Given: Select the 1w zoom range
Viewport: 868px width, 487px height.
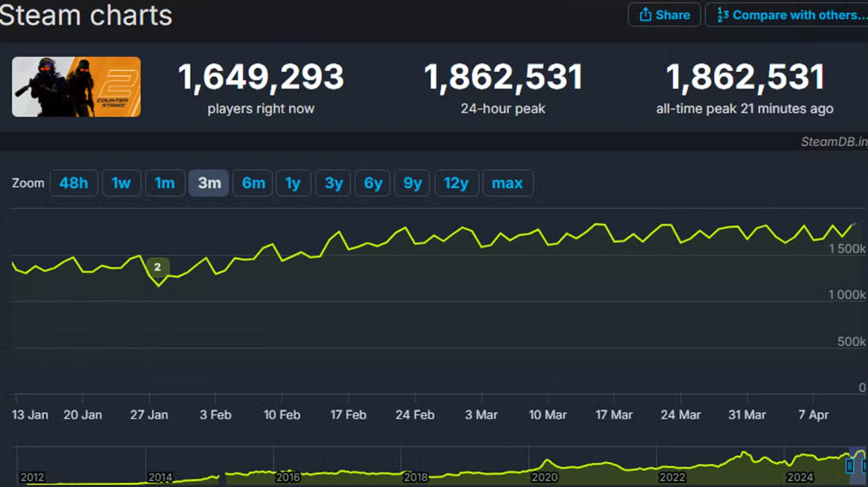Looking at the screenshot, I should click(x=121, y=183).
